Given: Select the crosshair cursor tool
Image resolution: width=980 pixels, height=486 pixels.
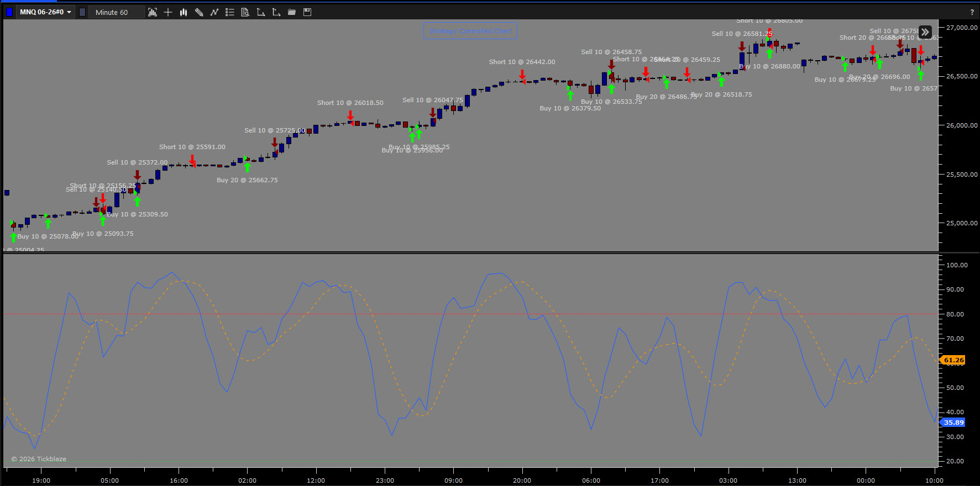Looking at the screenshot, I should click(x=168, y=12).
